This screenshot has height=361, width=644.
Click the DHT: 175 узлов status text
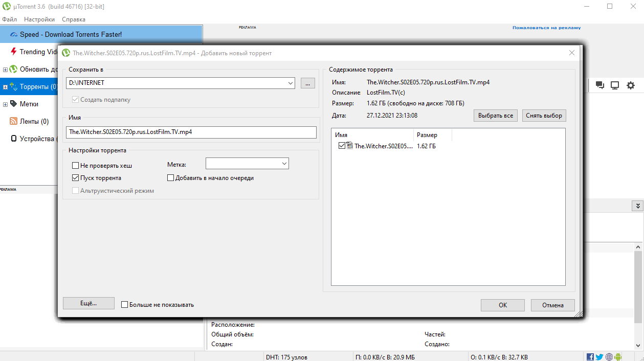[286, 357]
